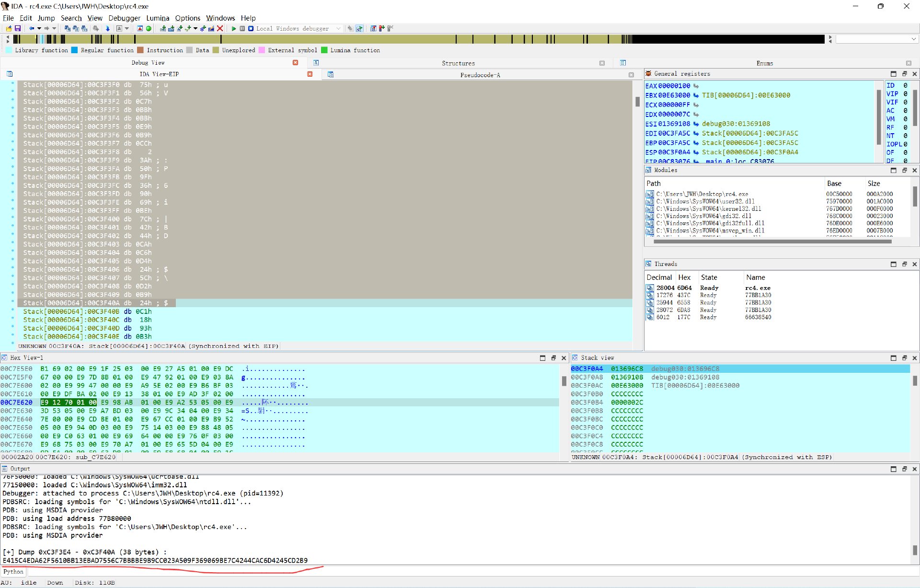Switch to the Enums tab

(765, 63)
